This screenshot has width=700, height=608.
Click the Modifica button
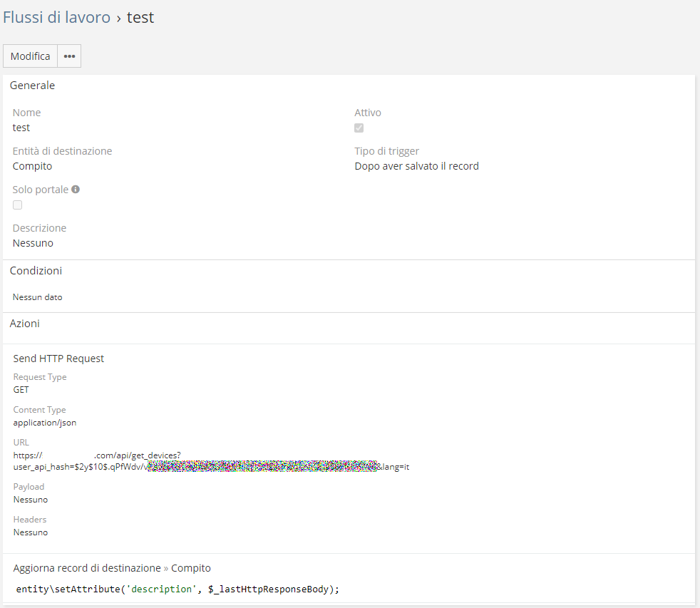coord(31,56)
